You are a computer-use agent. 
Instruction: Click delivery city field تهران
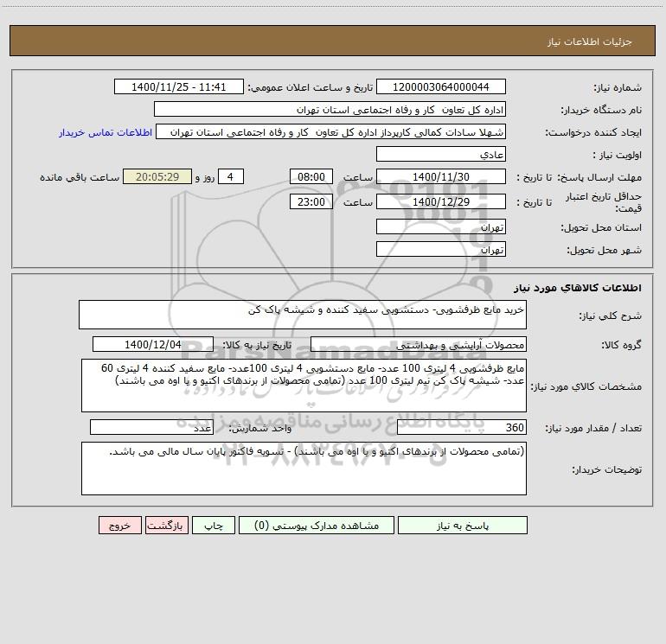pyautogui.click(x=441, y=249)
